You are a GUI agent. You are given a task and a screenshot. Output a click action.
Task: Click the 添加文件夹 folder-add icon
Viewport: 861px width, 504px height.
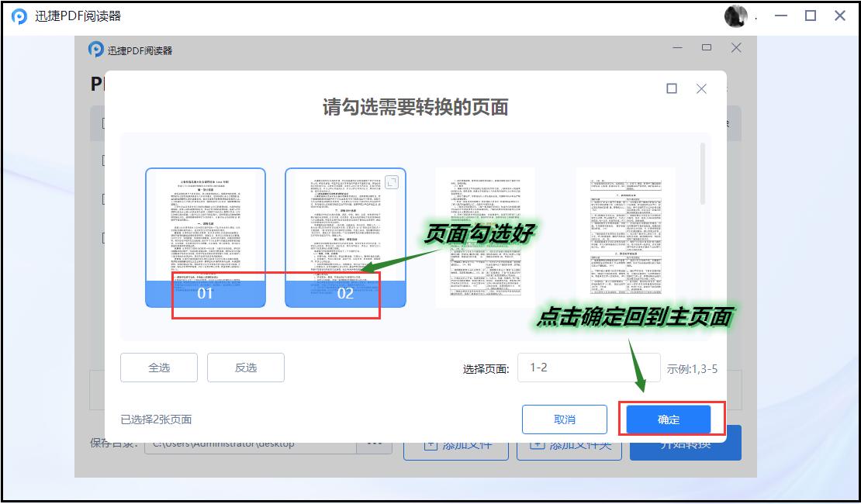(x=538, y=444)
